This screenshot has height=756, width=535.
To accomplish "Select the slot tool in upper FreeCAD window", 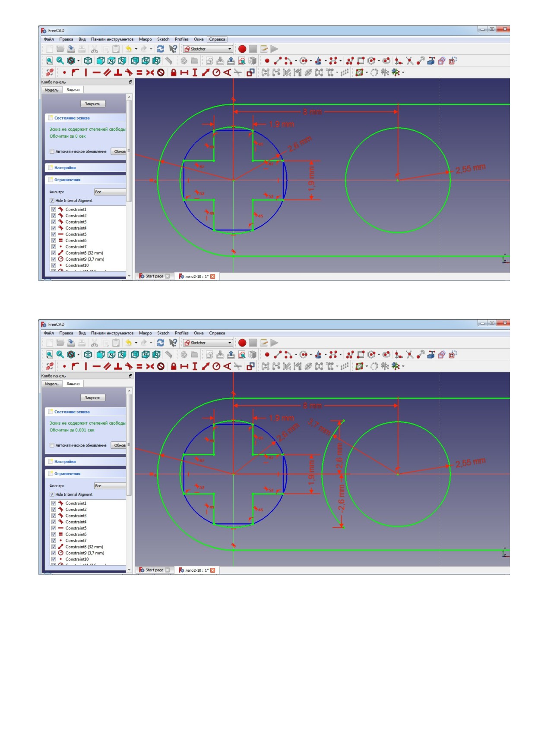I will (x=386, y=61).
